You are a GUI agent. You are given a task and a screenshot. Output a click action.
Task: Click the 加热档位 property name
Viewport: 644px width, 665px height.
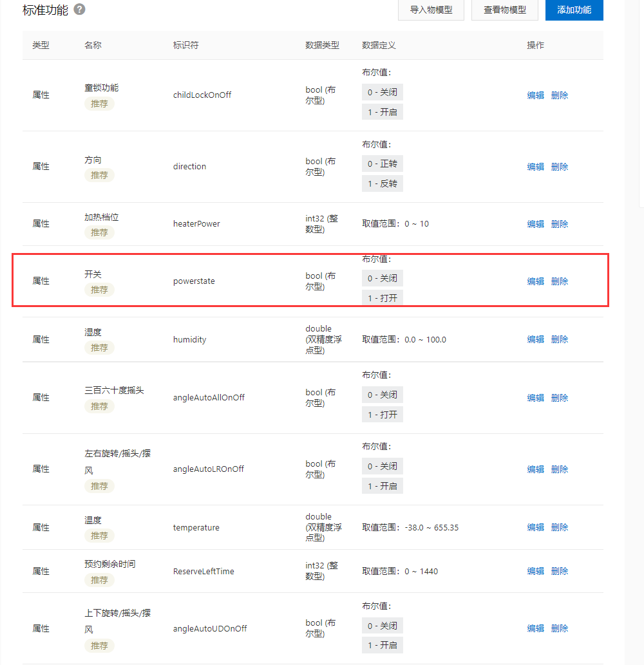click(101, 217)
